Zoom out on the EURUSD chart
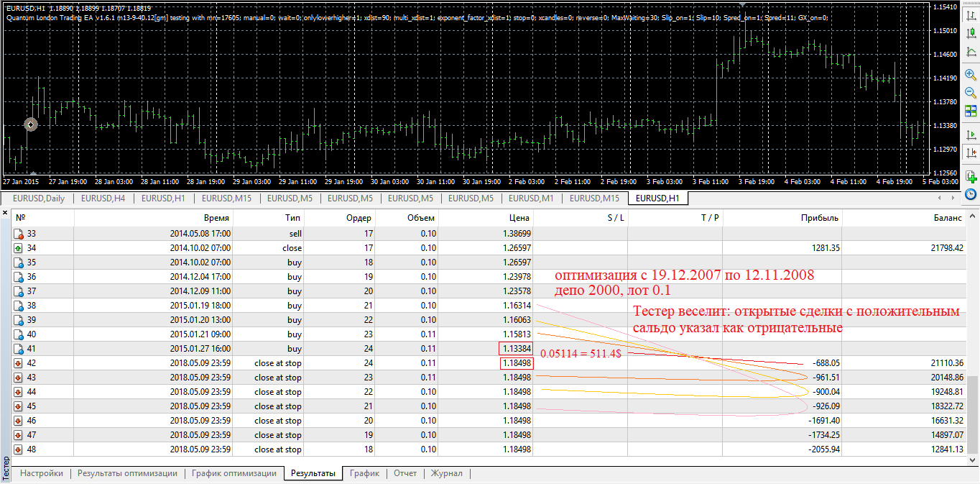This screenshot has width=980, height=484. (x=971, y=93)
